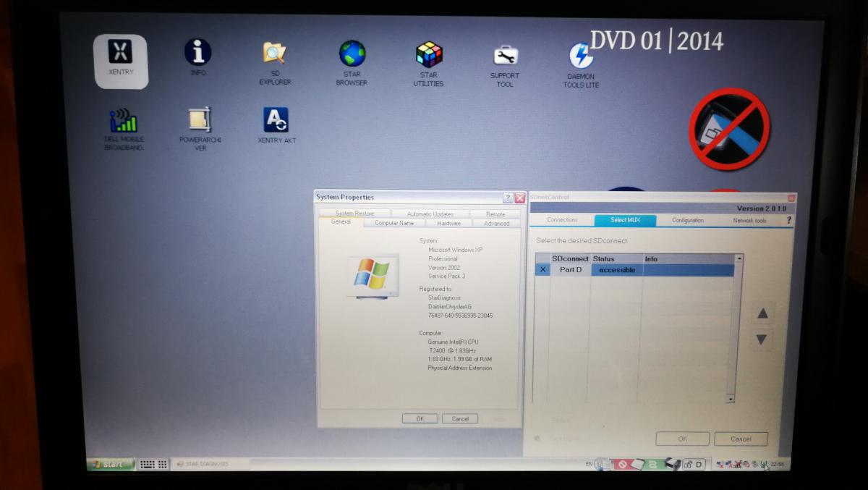This screenshot has width=868, height=490.
Task: Click the 'accessible' status cell
Action: pyautogui.click(x=617, y=270)
